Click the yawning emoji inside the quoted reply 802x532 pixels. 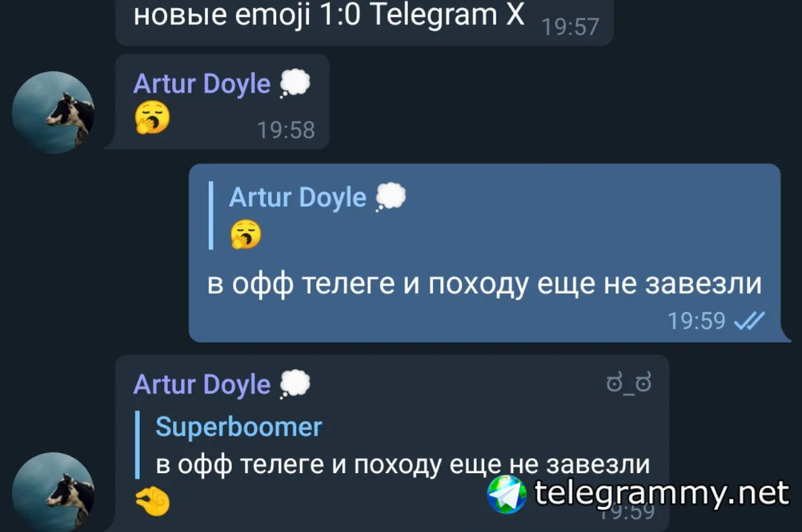pyautogui.click(x=246, y=234)
